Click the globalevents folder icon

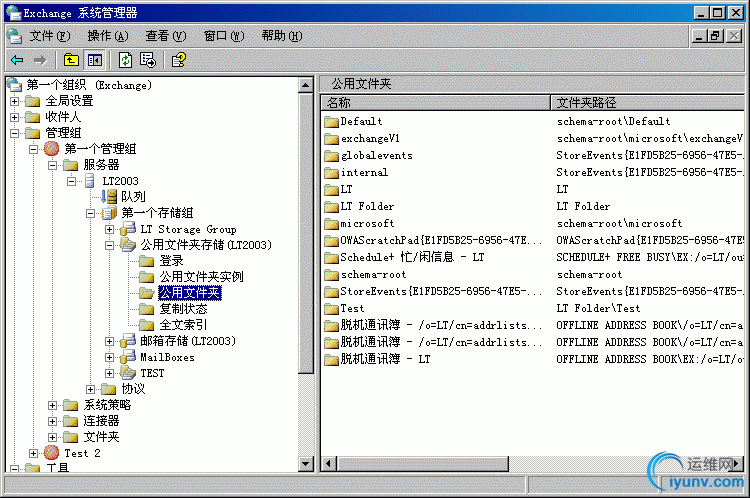click(x=331, y=155)
